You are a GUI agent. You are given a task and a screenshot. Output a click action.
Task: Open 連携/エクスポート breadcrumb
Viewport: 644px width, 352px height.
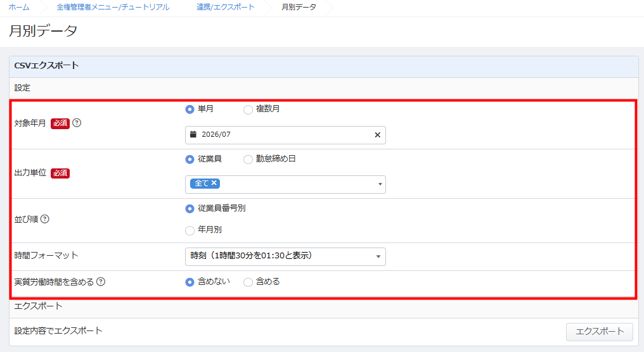click(x=226, y=7)
